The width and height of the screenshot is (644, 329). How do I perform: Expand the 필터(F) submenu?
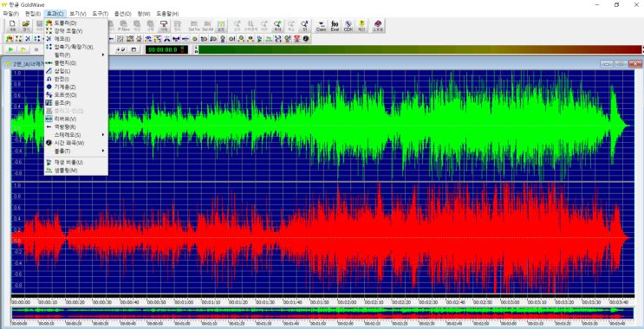(x=76, y=55)
